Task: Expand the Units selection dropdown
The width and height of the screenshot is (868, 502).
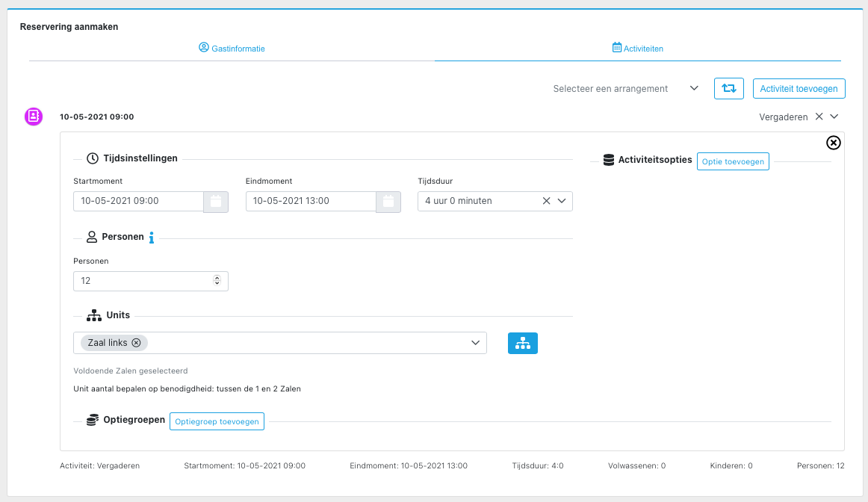Action: pos(475,343)
